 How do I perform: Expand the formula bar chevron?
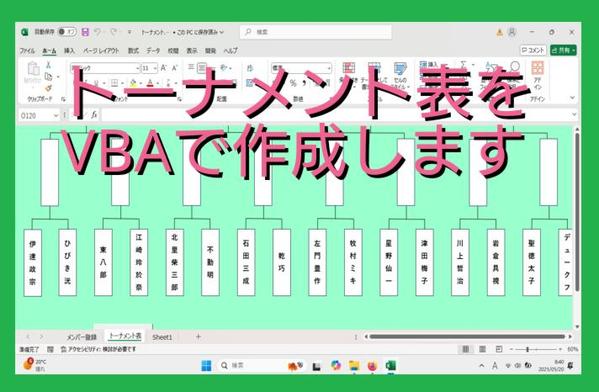(573, 114)
